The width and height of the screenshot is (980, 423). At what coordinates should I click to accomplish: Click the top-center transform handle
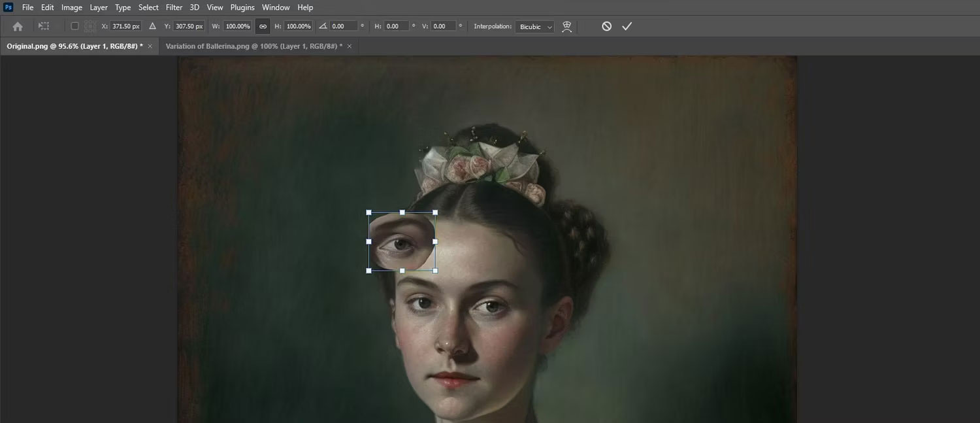402,212
